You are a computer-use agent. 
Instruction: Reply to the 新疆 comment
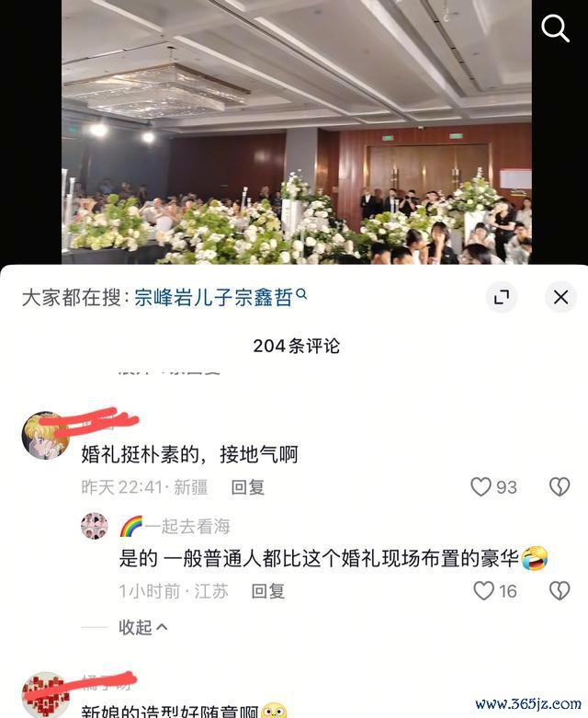click(x=247, y=486)
